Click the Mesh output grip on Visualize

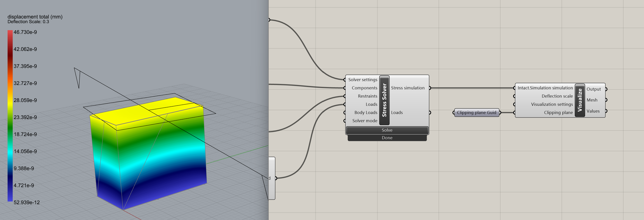pyautogui.click(x=606, y=100)
